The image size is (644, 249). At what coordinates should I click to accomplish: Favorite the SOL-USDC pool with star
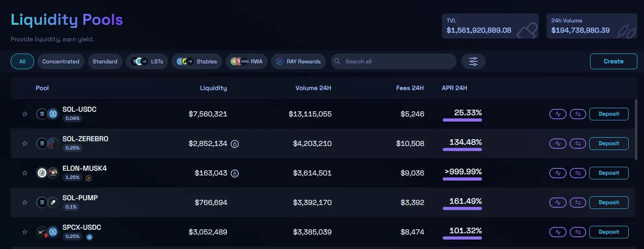[25, 114]
